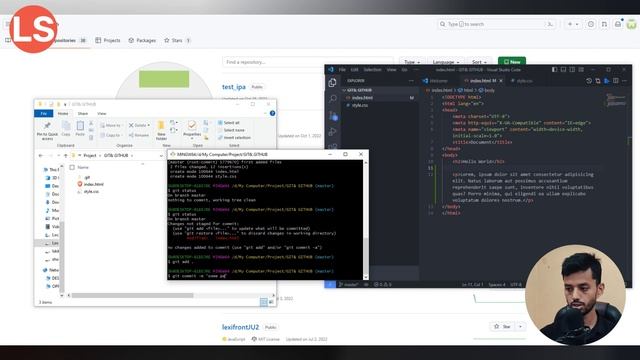The width and height of the screenshot is (640, 360).
Task: Click Pin to Quick access in File Explorer
Action: pos(47,130)
